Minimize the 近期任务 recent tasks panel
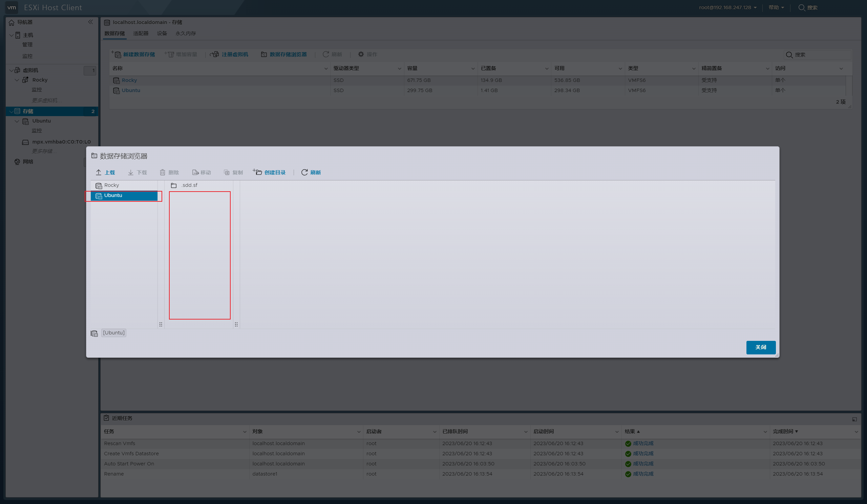This screenshot has height=504, width=867. pos(854,419)
